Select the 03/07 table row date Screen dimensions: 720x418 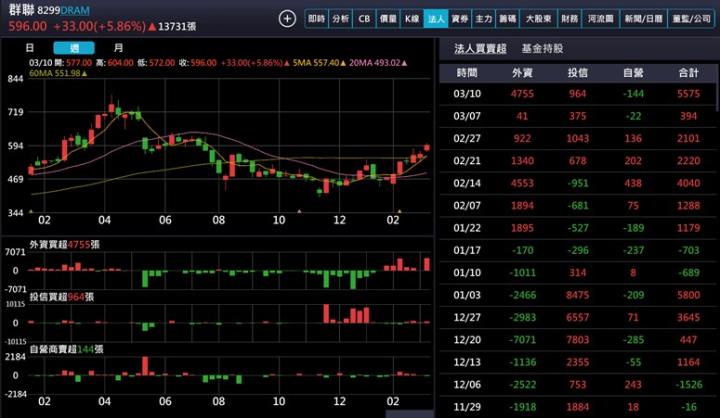pyautogui.click(x=467, y=116)
